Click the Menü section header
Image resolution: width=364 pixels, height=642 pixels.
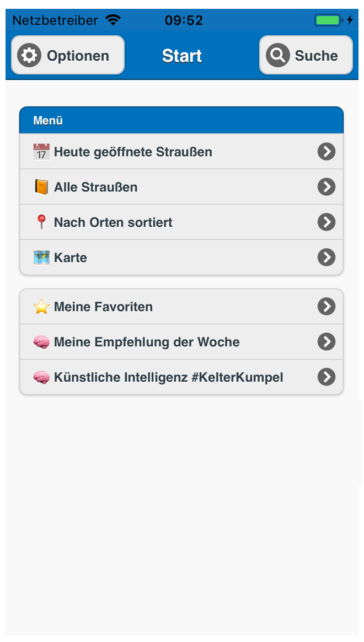click(181, 120)
